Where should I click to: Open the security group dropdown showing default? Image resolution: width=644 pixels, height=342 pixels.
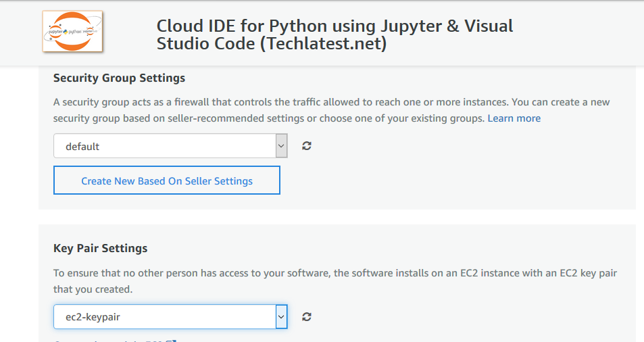tap(170, 146)
